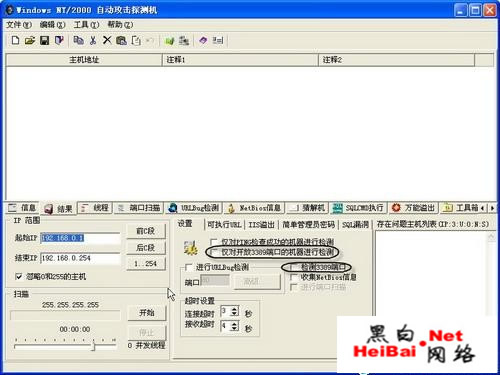Viewport: 500px width, 375px height.
Task: Switch to the 工具箱 tab
Action: (x=460, y=208)
